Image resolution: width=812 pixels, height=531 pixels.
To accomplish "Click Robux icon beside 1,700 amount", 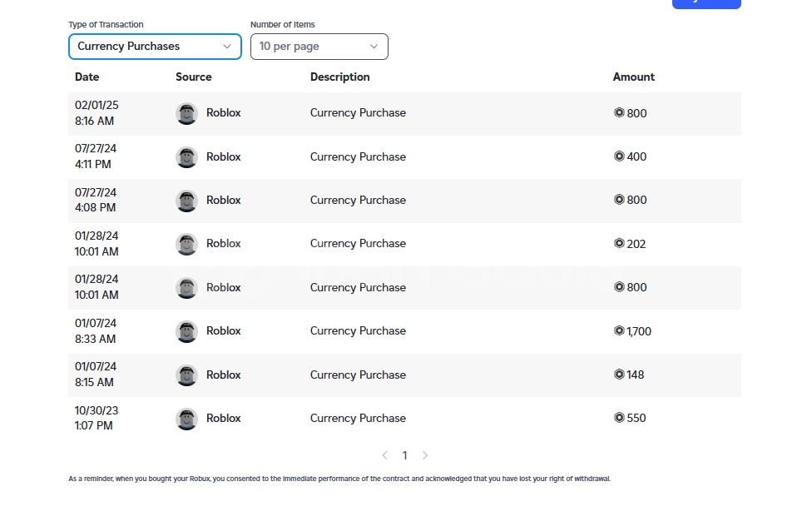I will (x=619, y=330).
